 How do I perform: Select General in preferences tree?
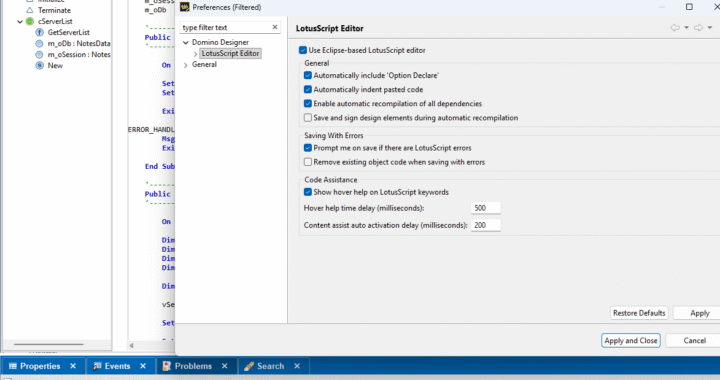pyautogui.click(x=204, y=65)
